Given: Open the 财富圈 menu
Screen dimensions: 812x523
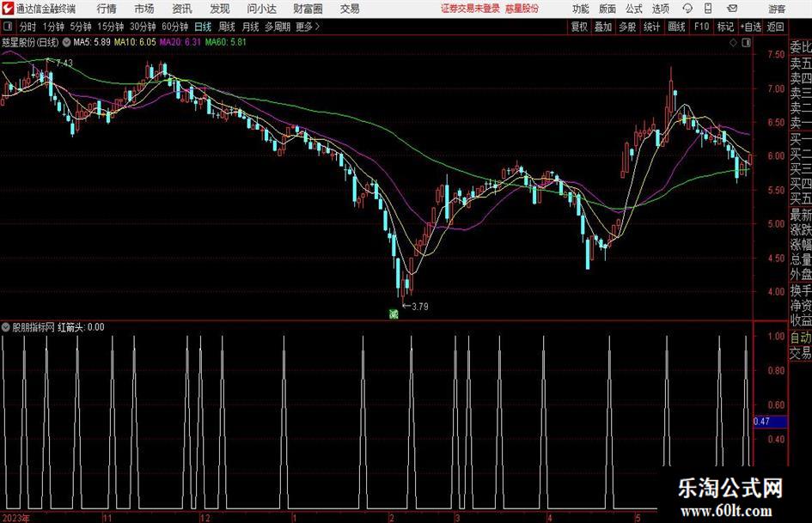Looking at the screenshot, I should coord(308,9).
